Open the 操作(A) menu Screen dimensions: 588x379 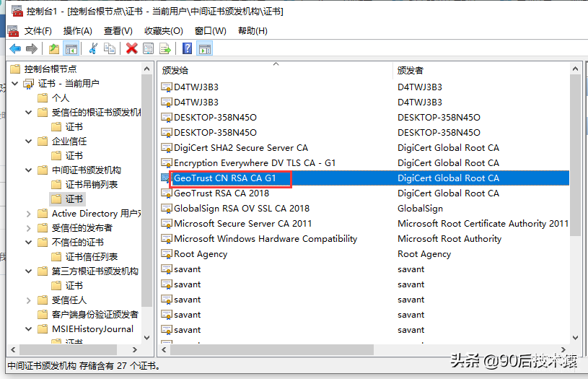point(78,31)
